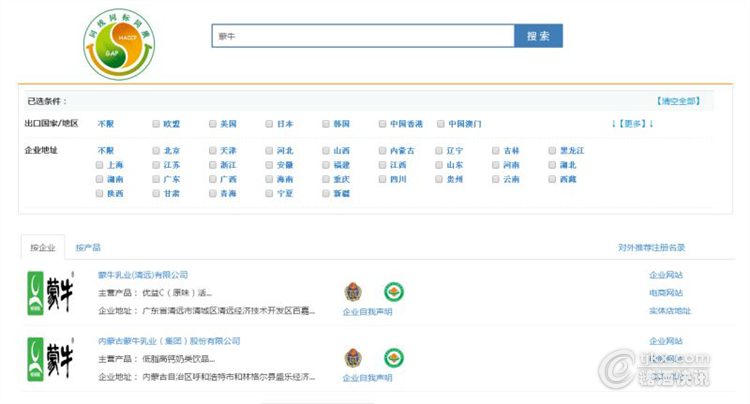Open Mengniu logo for 内蒙古蒙牛乳业(集团)

tap(51, 359)
